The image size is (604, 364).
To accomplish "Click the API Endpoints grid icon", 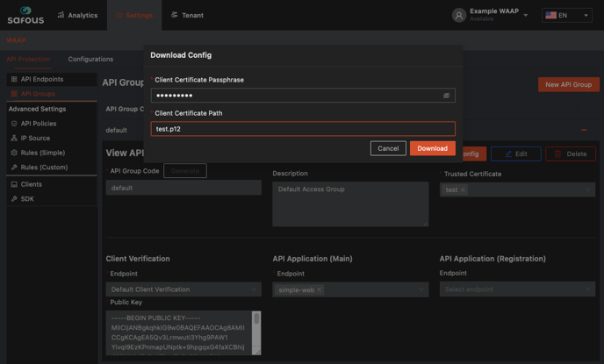I will [14, 79].
